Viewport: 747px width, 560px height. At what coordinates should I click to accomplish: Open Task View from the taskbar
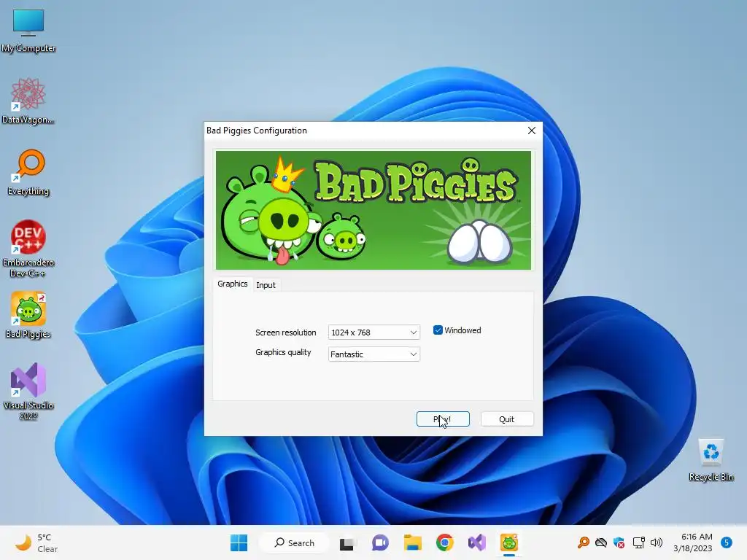[347, 542]
